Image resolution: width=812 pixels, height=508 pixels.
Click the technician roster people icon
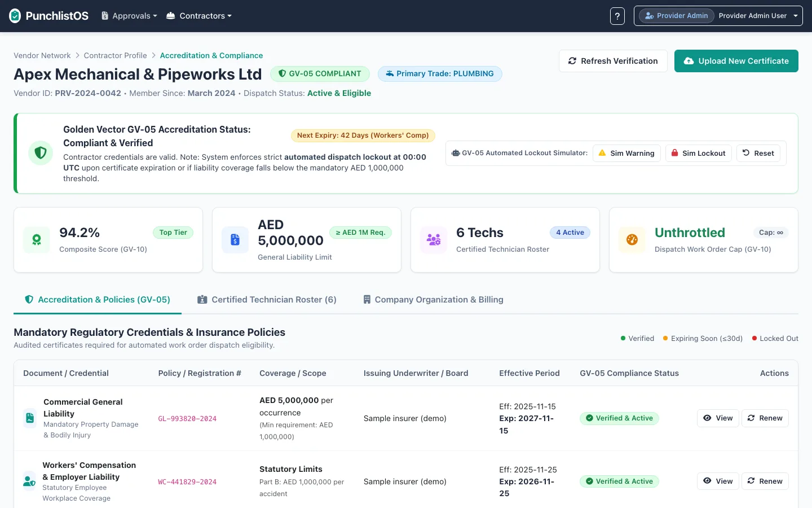[x=434, y=240]
